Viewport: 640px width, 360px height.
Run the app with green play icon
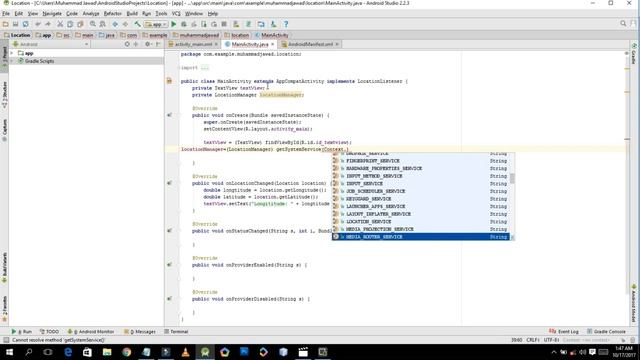173,24
